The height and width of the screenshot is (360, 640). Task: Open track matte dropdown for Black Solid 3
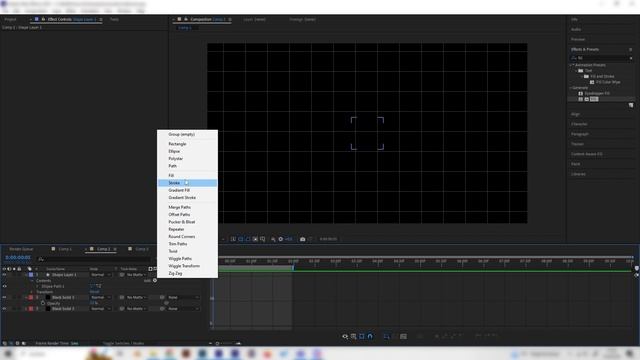[x=136, y=298]
